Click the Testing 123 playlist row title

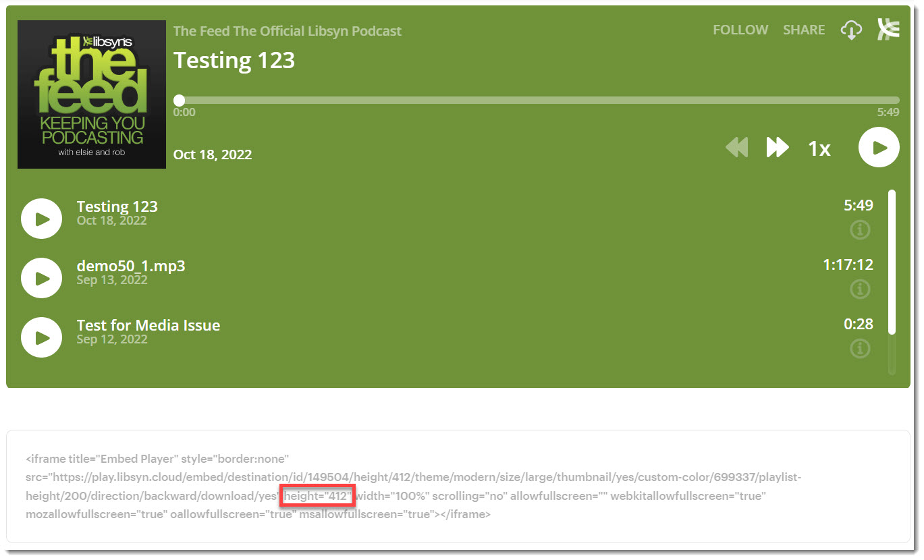click(x=117, y=206)
